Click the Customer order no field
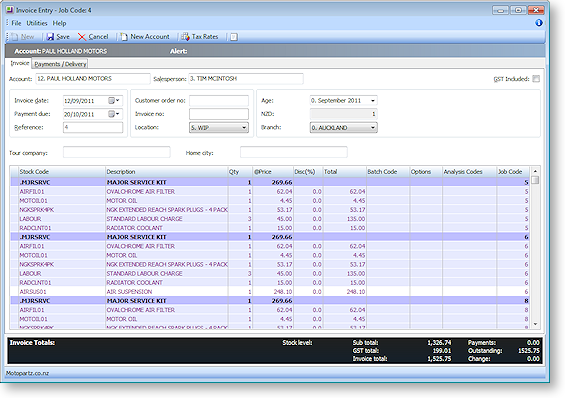565x398 pixels. pos(219,100)
